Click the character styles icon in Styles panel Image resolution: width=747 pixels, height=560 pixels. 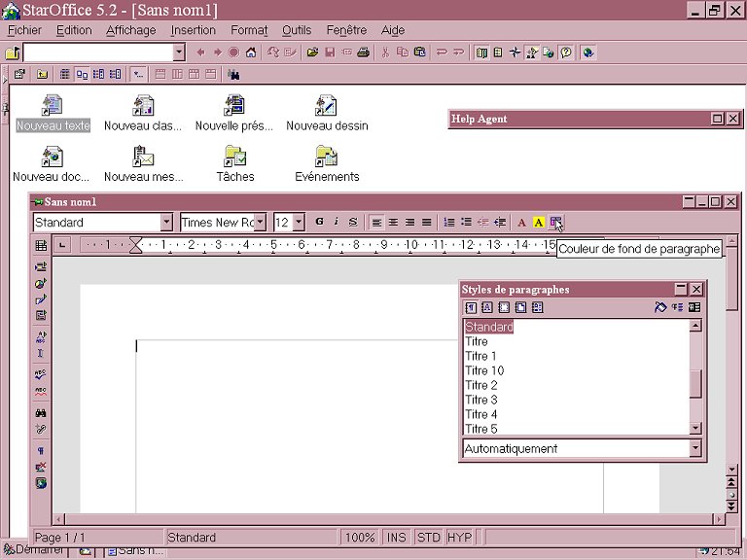click(487, 307)
